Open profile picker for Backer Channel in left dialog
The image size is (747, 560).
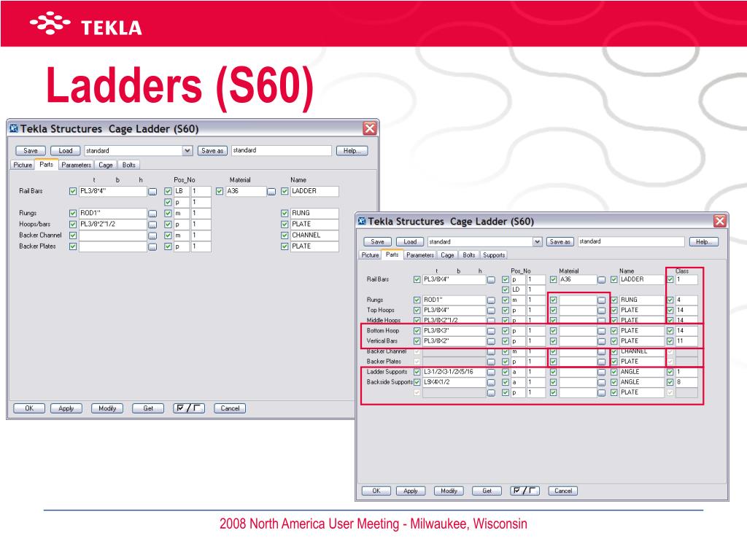152,236
